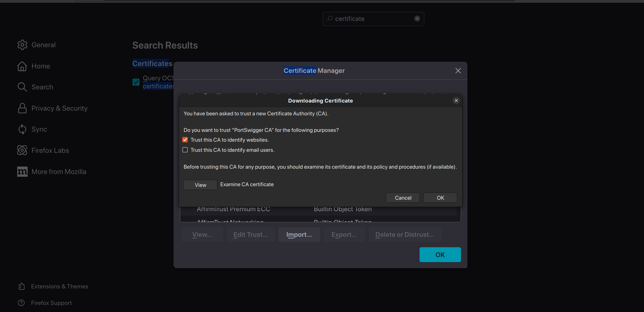Screen dimensions: 644x312
Task: Open Extensions & Themes puzzle icon
Action: point(22,286)
